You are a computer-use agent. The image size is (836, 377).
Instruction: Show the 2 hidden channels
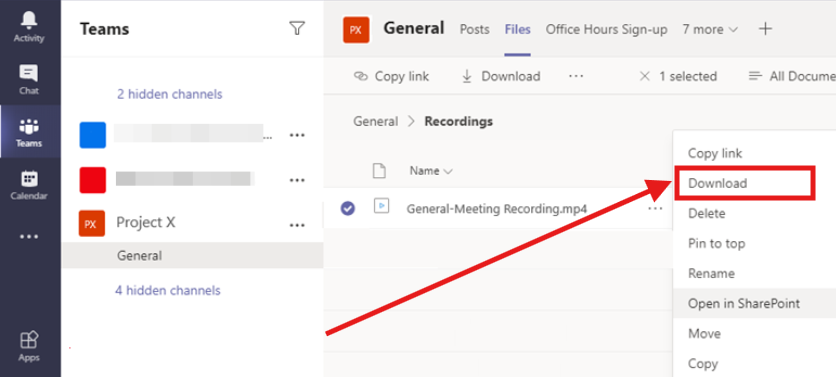pos(170,94)
